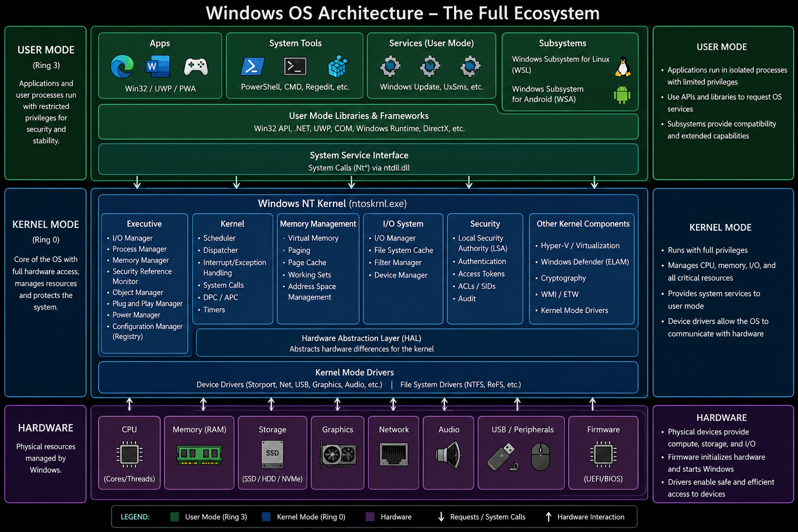798x532 pixels.
Task: Click the Firmware chip icon
Action: (603, 455)
